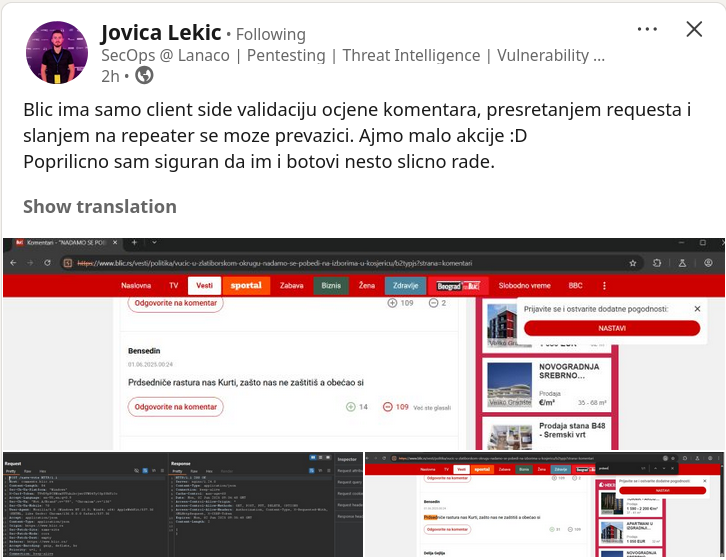The image size is (726, 560).
Task: Select the Vesti tab
Action: [x=204, y=286]
